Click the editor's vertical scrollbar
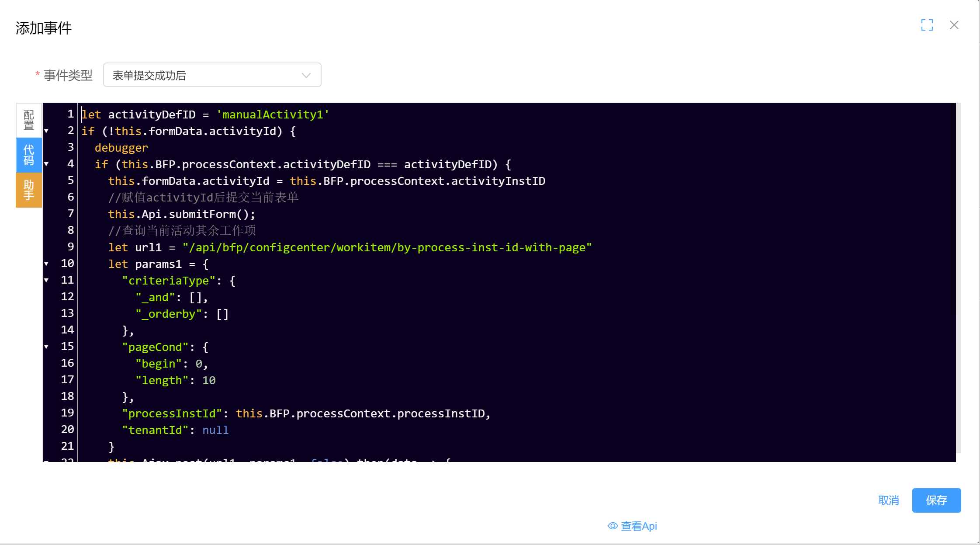 click(958, 280)
